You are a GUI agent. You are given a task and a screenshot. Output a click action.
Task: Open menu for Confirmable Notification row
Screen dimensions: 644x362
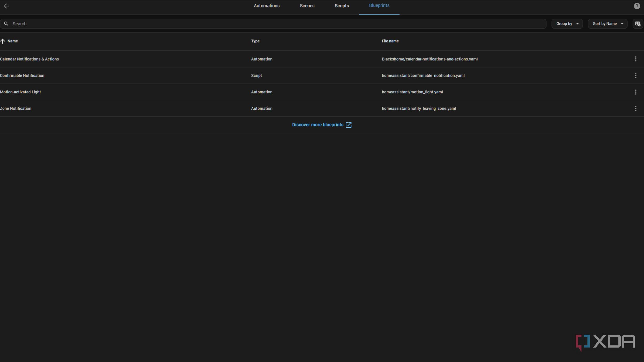(x=635, y=76)
